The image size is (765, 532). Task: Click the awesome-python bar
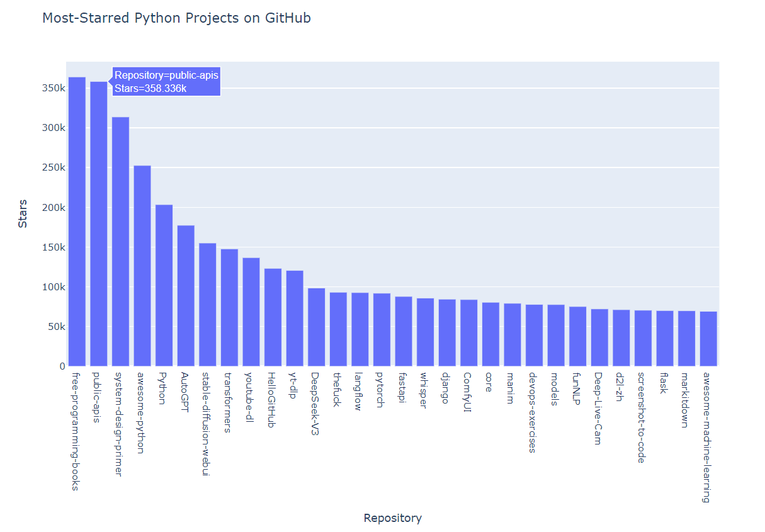(x=142, y=266)
